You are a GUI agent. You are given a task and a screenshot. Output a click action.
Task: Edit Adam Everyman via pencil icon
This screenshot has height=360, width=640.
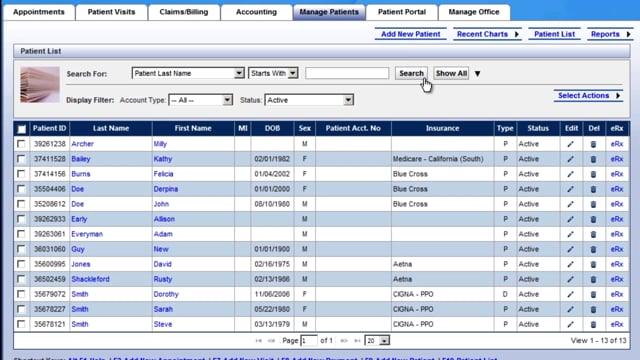tap(571, 234)
